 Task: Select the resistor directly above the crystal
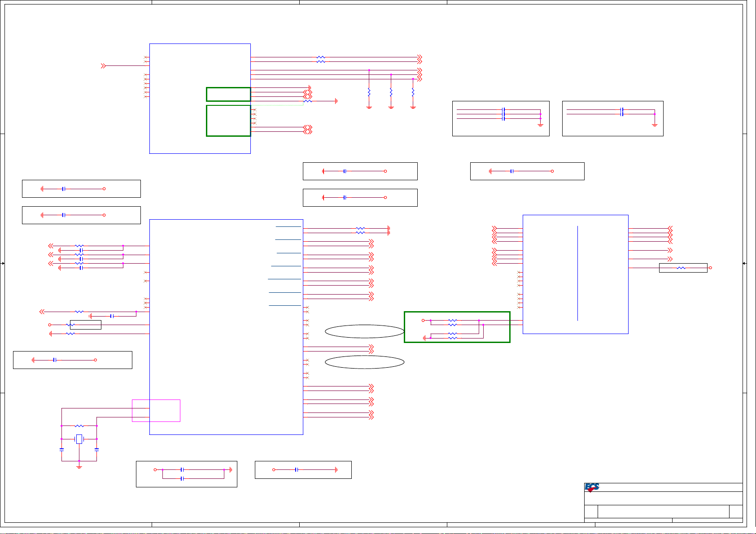tap(79, 425)
